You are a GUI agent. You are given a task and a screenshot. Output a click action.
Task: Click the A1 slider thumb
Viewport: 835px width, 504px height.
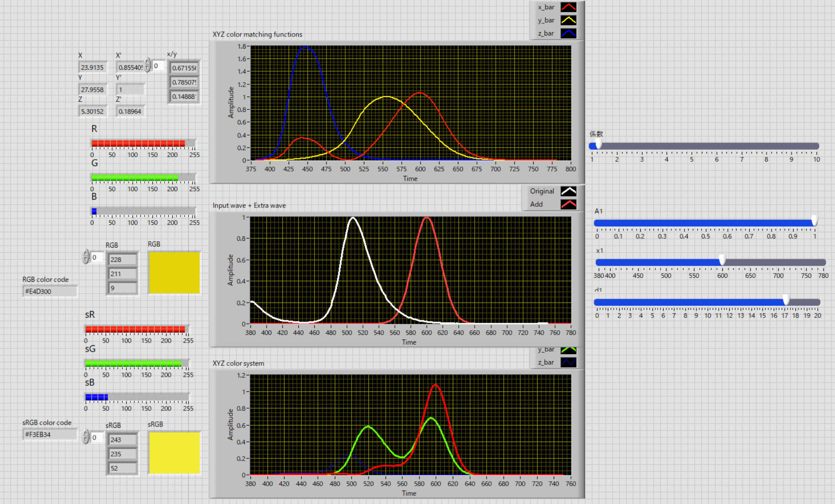pyautogui.click(x=814, y=222)
